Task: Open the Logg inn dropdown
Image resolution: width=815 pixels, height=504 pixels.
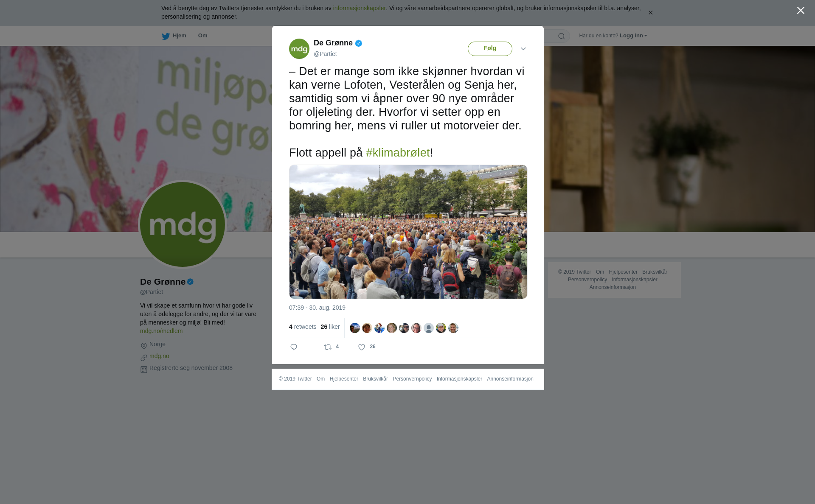Action: pyautogui.click(x=633, y=36)
